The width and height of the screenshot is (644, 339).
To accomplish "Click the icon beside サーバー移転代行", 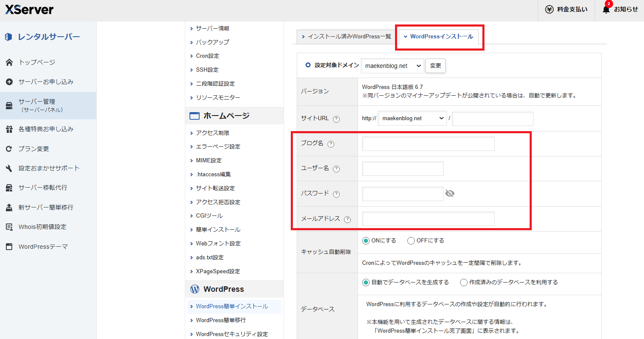I will (9, 188).
